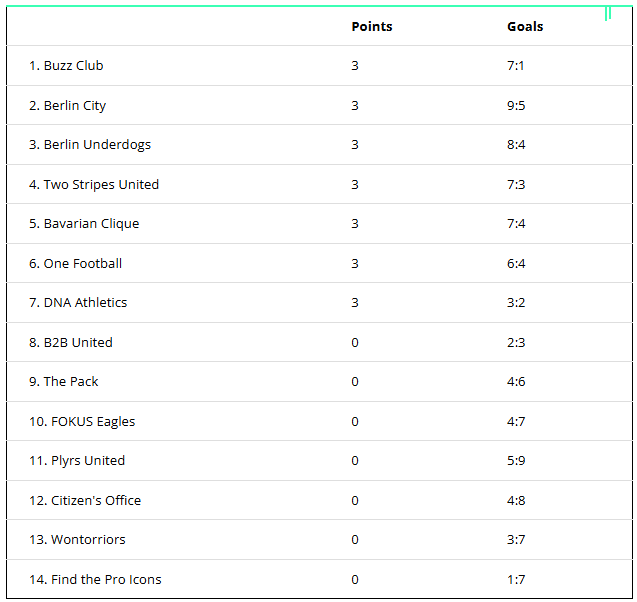This screenshot has width=637, height=602.
Task: Click the Goals column header
Action: point(525,27)
